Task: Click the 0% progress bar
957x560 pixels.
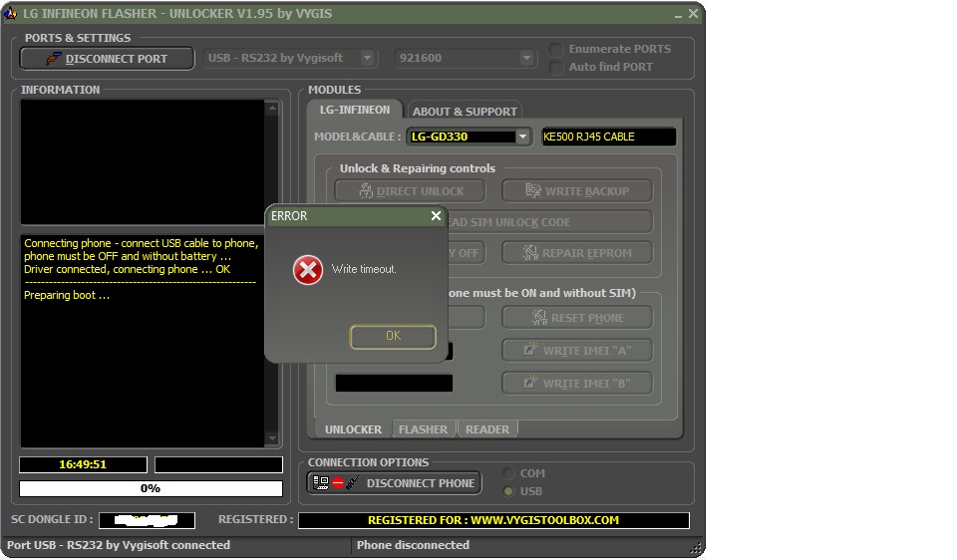Action: 151,488
